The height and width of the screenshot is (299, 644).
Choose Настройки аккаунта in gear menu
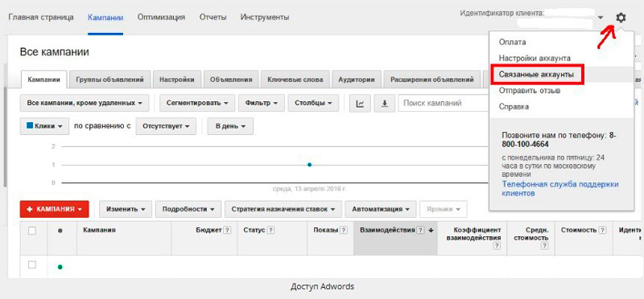(x=535, y=58)
